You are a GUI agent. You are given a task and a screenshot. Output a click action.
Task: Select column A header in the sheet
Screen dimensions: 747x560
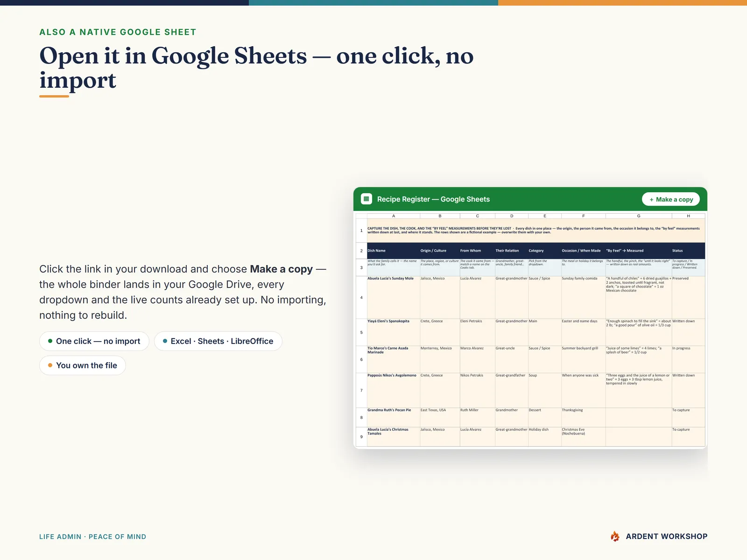click(x=394, y=216)
